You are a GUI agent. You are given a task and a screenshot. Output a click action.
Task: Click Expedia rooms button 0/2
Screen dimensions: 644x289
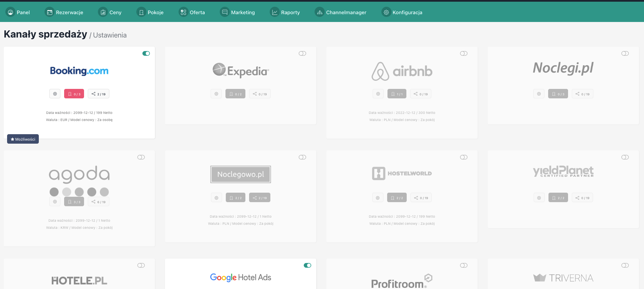tap(236, 94)
